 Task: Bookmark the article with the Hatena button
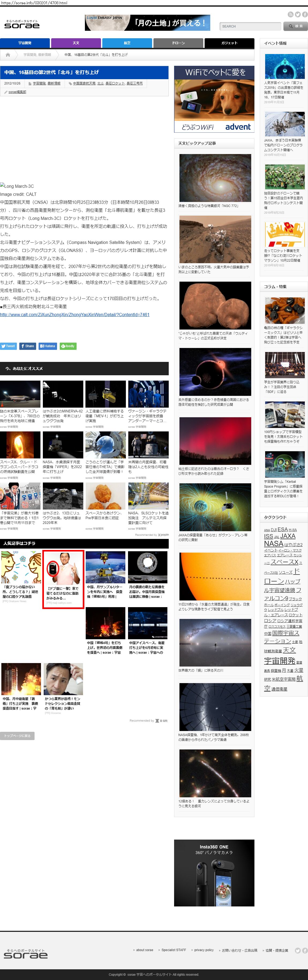point(47,346)
